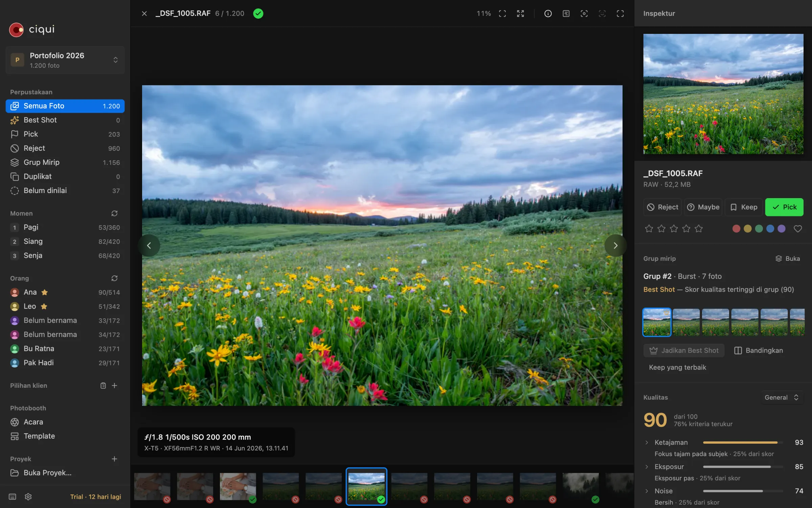Open the Portofolio 2026 catalog switcher
The width and height of the screenshot is (812, 508).
[x=65, y=60]
